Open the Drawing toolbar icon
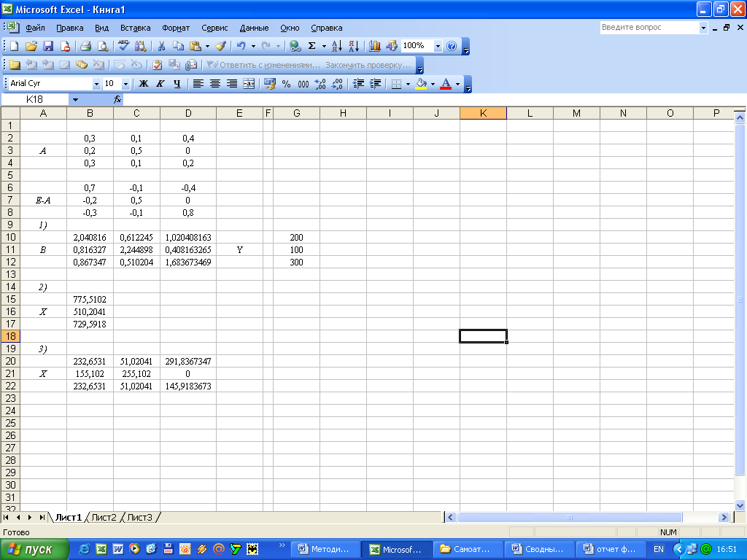Image resolution: width=747 pixels, height=560 pixels. click(x=392, y=46)
